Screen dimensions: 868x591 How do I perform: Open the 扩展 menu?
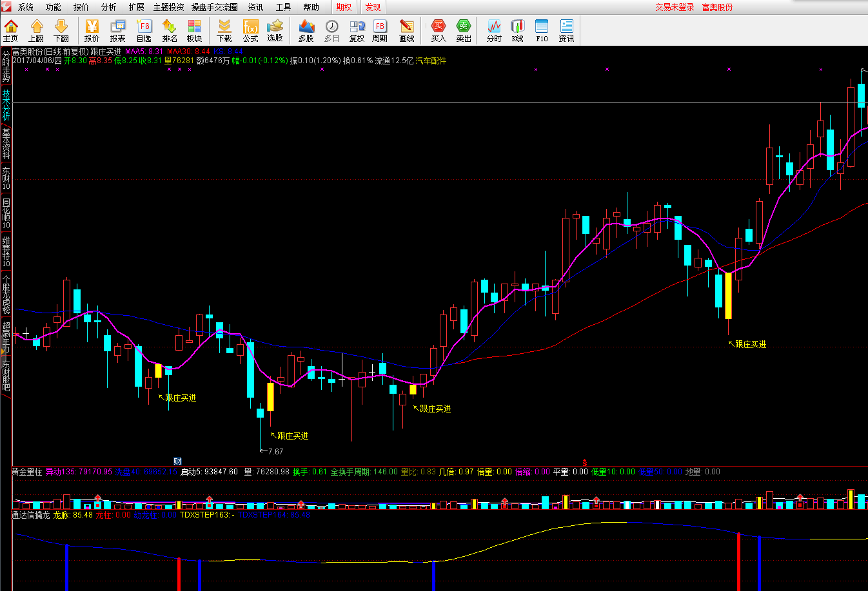(x=136, y=7)
